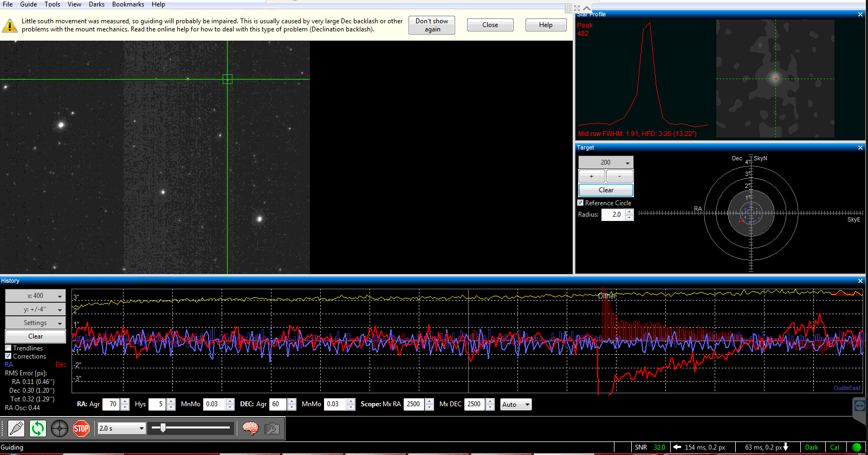Open the graph Settings dropdown

[35, 323]
